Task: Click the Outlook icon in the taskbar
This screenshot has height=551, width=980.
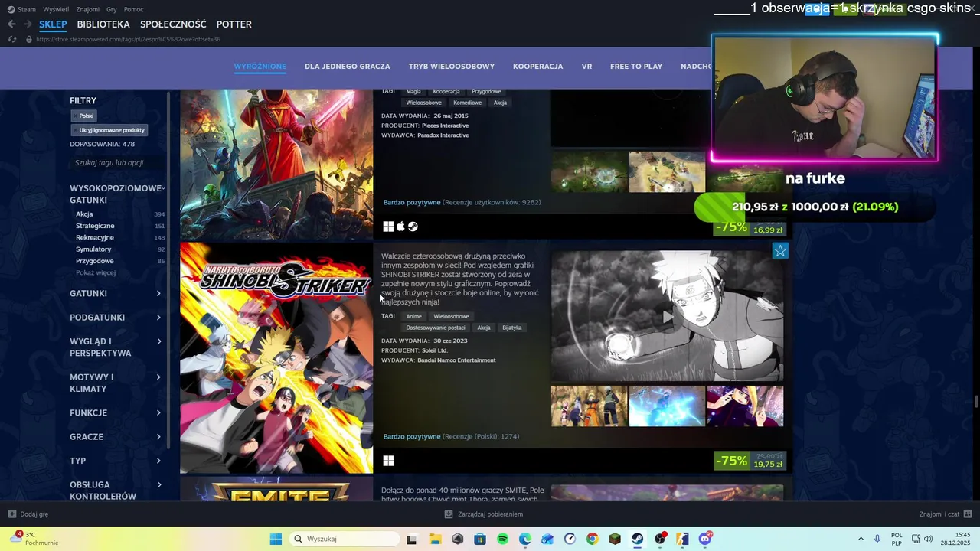Action: click(547, 539)
